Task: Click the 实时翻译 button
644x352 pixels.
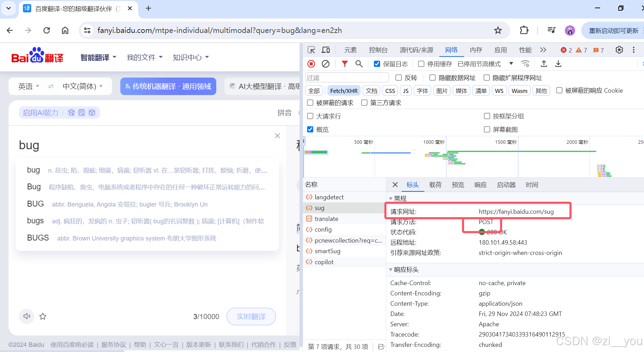Action: point(251,316)
